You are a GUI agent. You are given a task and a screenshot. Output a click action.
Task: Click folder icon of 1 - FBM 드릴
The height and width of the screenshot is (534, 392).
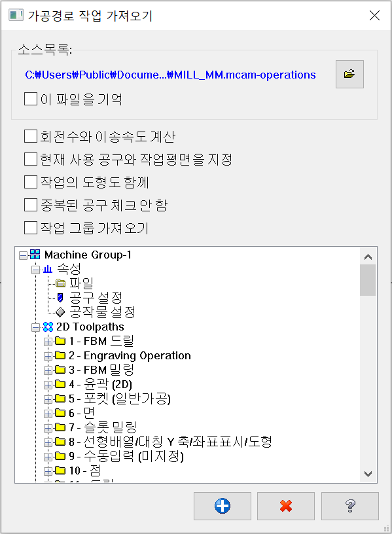(x=60, y=340)
